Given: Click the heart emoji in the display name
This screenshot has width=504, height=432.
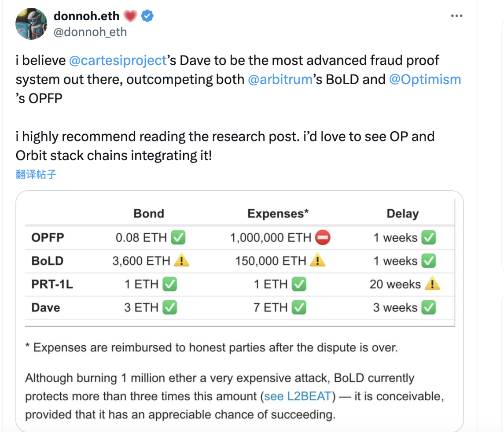Looking at the screenshot, I should pyautogui.click(x=131, y=15).
